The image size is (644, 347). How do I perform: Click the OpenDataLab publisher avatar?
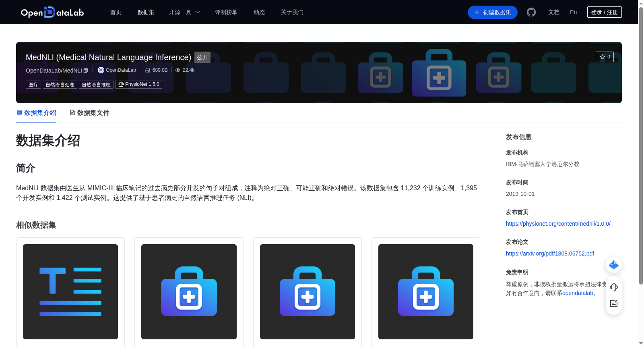(101, 70)
